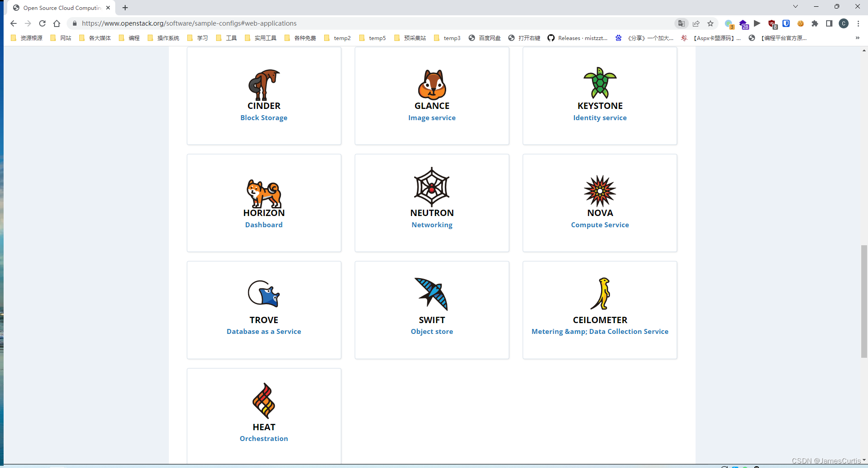Open the profile avatar C menu
The image size is (868, 468).
point(844,23)
